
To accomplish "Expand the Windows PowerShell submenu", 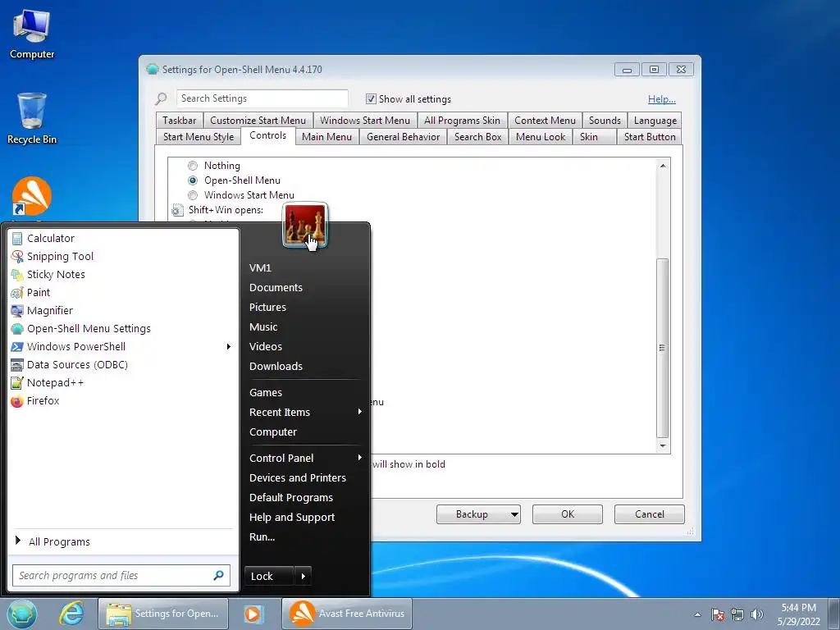I will (229, 347).
